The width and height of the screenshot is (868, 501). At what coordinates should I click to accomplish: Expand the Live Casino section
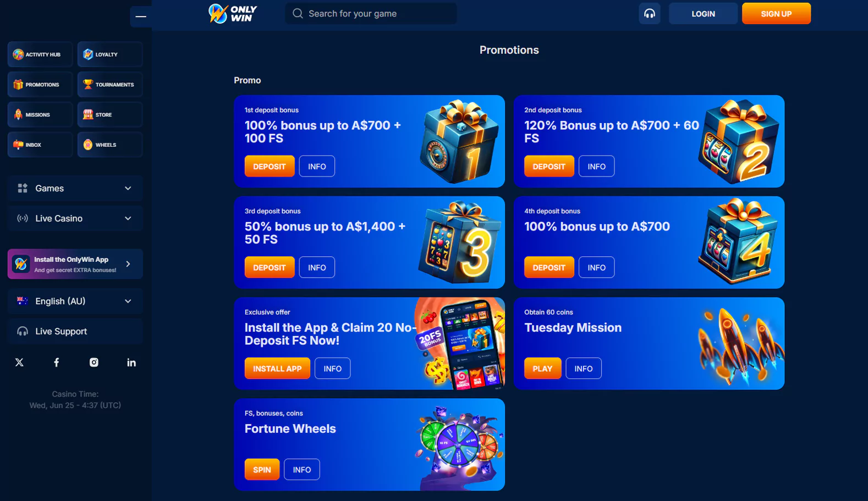(75, 218)
